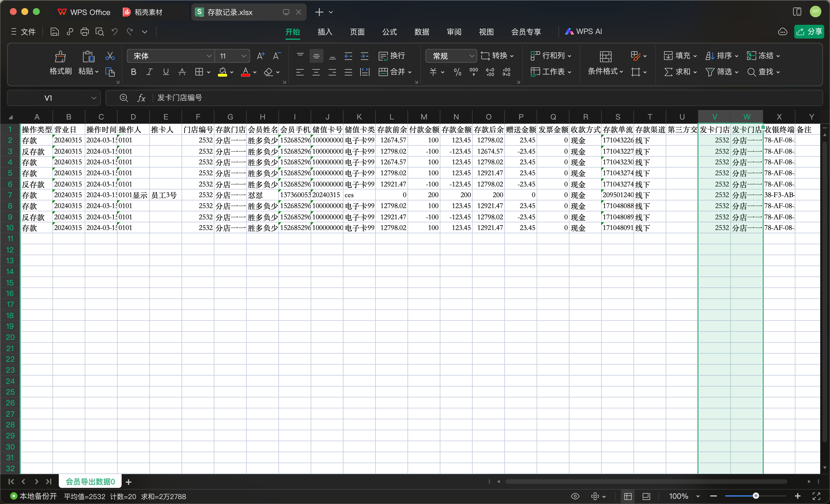
Task: Increase font size with A+ icon
Action: [x=261, y=56]
